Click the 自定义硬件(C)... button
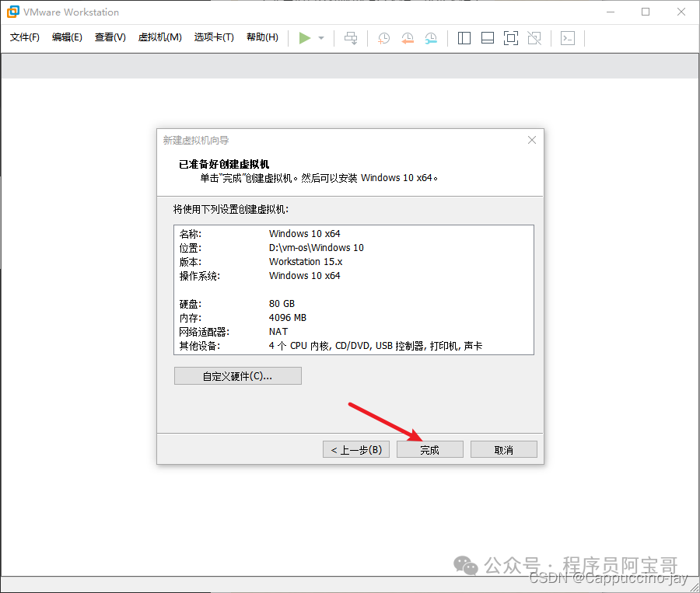 238,376
